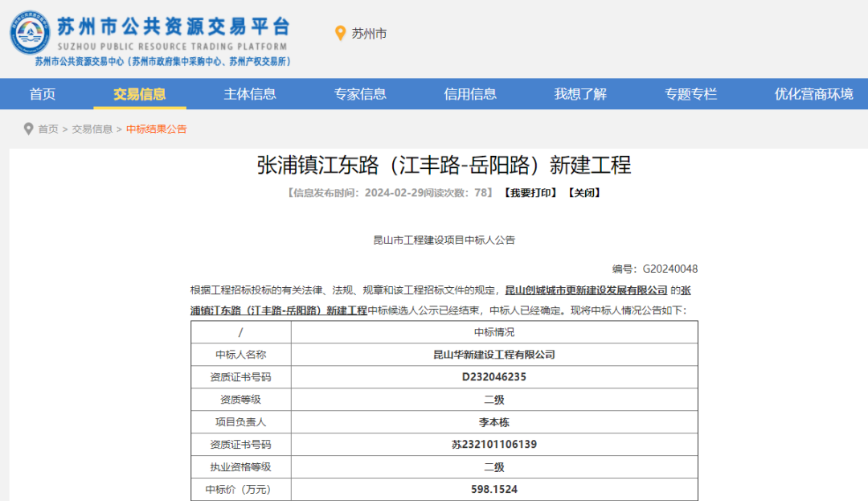Go to 主体信息 in navigation bar
Image resolution: width=868 pixels, height=501 pixels.
pyautogui.click(x=249, y=94)
